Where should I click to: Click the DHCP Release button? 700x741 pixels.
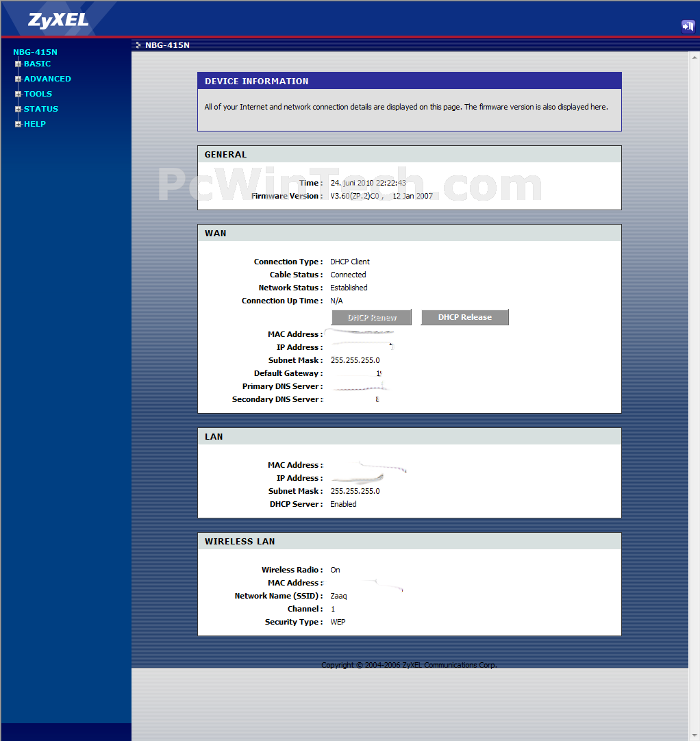(x=464, y=317)
